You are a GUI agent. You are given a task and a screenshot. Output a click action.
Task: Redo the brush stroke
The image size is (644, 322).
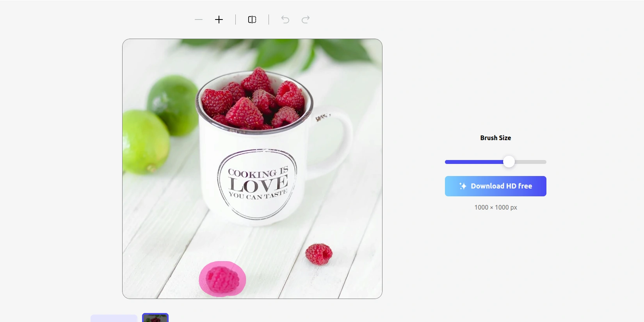tap(306, 20)
